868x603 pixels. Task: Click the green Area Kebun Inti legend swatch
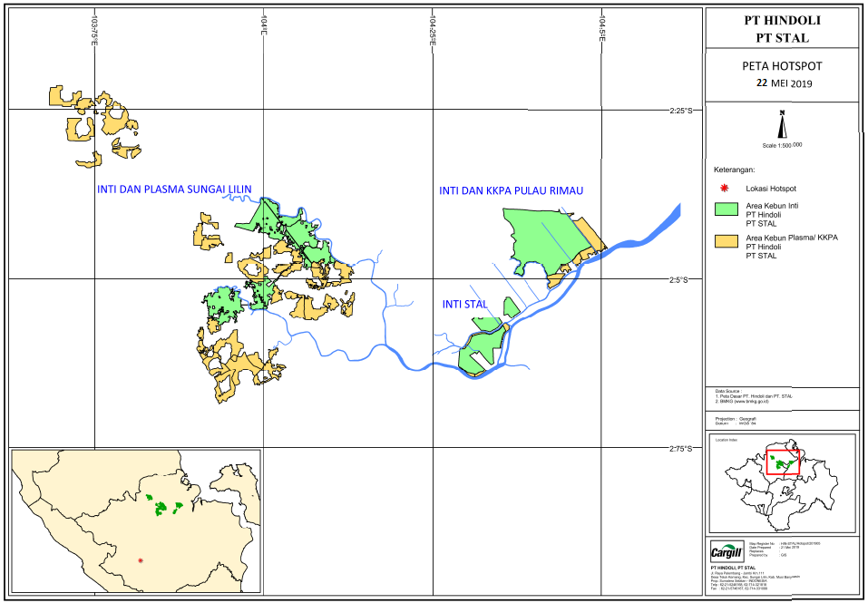point(726,209)
